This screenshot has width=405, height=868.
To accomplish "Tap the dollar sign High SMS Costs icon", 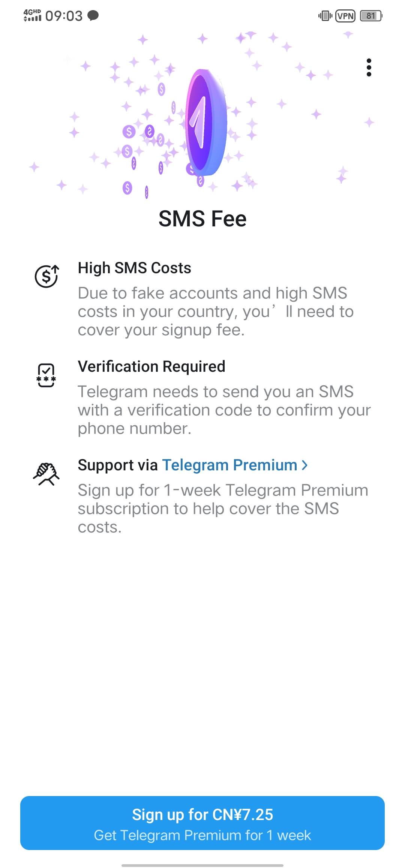I will tap(47, 276).
